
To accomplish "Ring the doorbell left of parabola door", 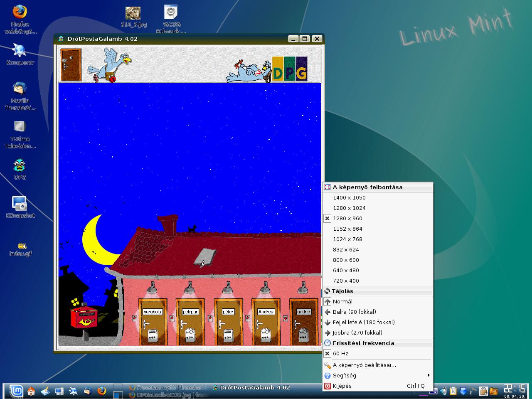I will (134, 318).
